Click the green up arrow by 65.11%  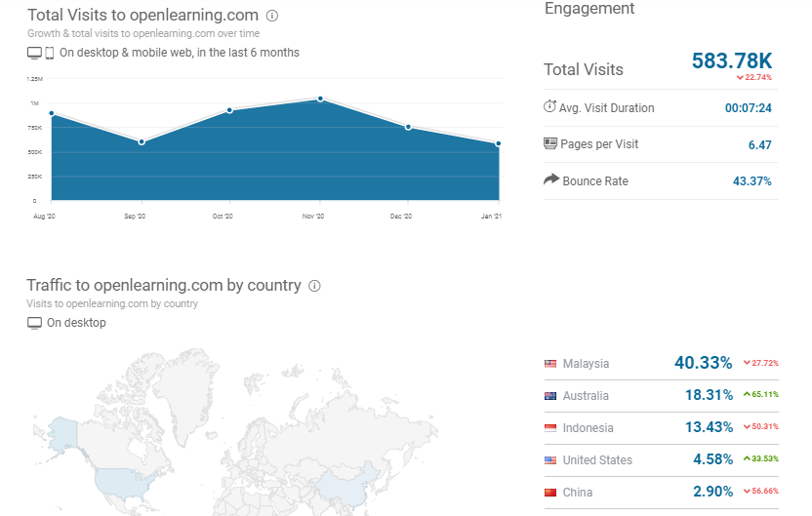point(747,394)
